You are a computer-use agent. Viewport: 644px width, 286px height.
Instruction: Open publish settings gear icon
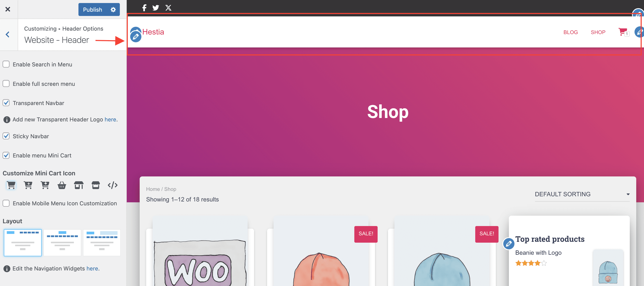[x=113, y=9]
